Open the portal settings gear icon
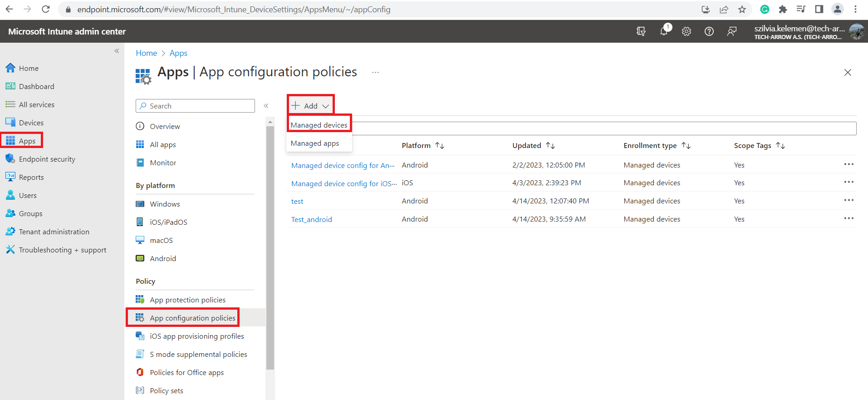868x400 pixels. coord(687,31)
